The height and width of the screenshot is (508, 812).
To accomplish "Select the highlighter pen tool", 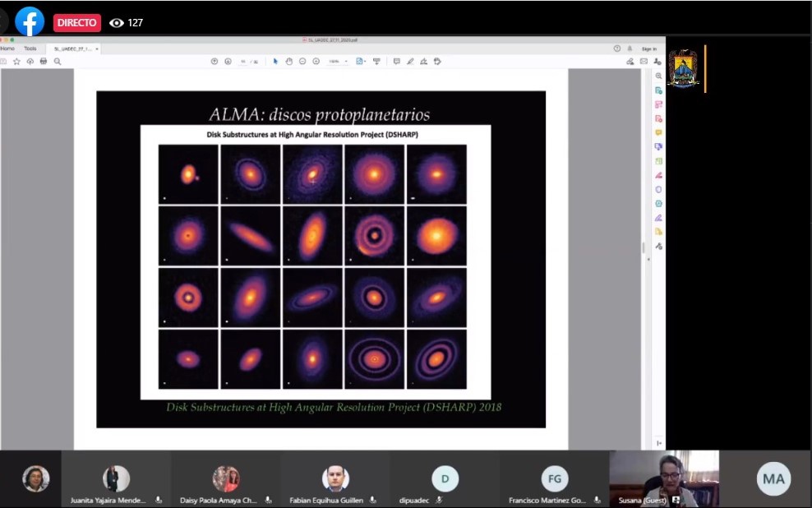I will (410, 62).
